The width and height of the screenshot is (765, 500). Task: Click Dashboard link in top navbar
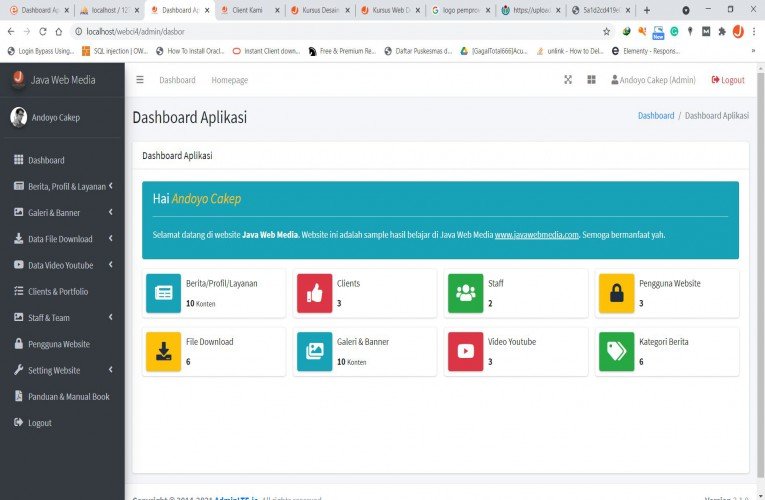coord(177,80)
